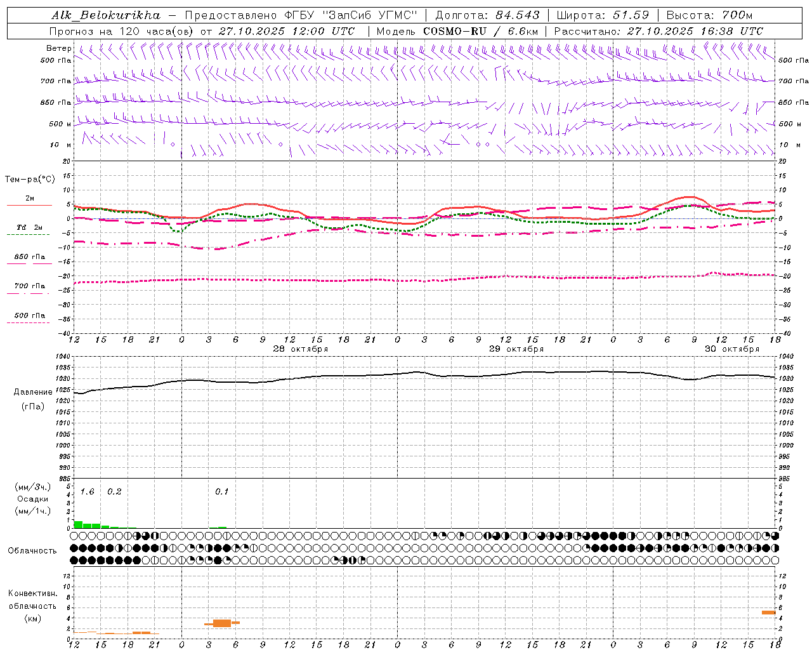The width and height of the screenshot is (812, 650).
Task: Click the station name Alk_Belokurikha
Action: click(x=106, y=15)
